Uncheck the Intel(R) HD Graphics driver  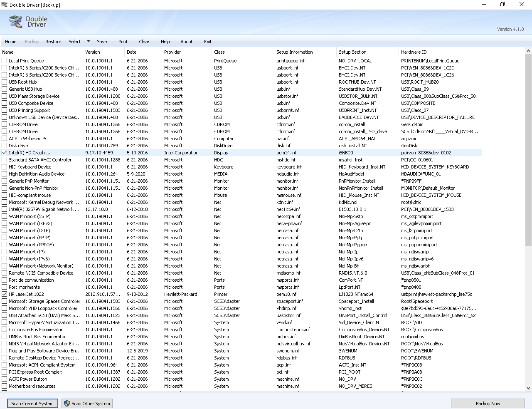(x=5, y=153)
